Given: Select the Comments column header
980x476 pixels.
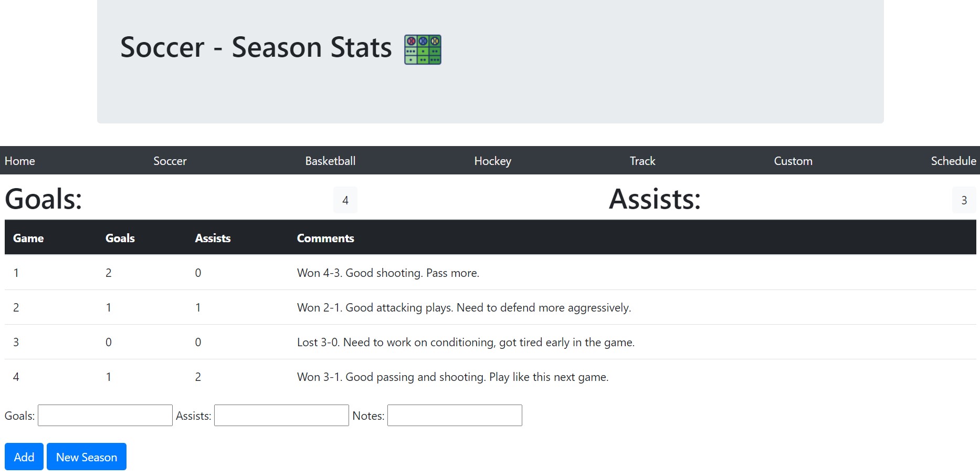Looking at the screenshot, I should 325,238.
